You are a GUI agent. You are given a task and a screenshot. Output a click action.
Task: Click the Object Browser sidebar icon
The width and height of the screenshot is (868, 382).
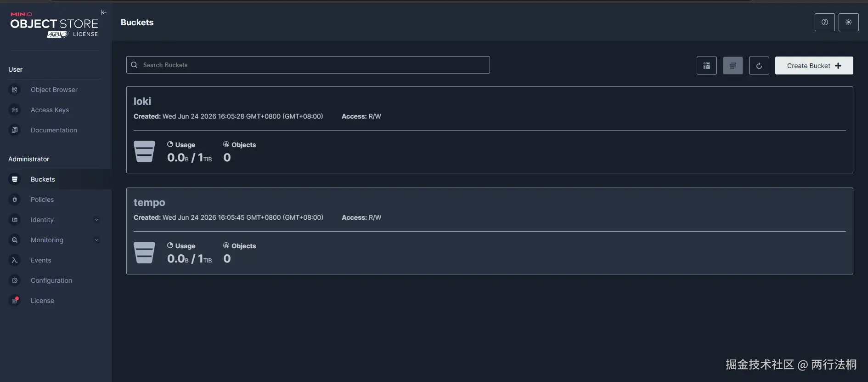pyautogui.click(x=15, y=90)
